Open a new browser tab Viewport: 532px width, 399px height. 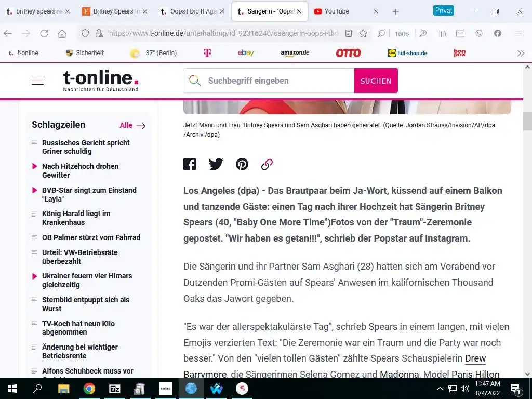pyautogui.click(x=395, y=11)
